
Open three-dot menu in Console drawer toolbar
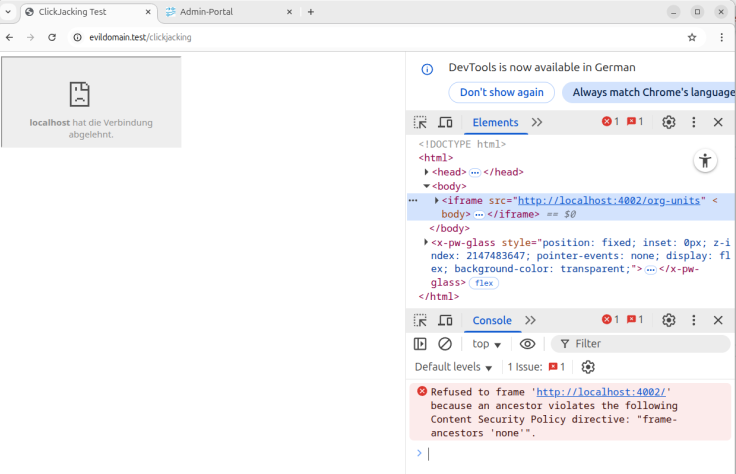(694, 320)
